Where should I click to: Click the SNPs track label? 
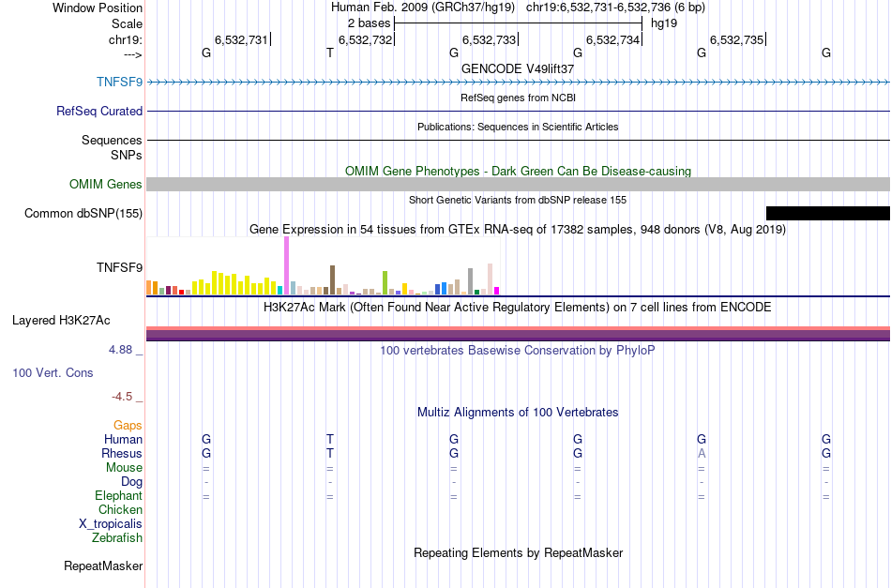coord(127,155)
